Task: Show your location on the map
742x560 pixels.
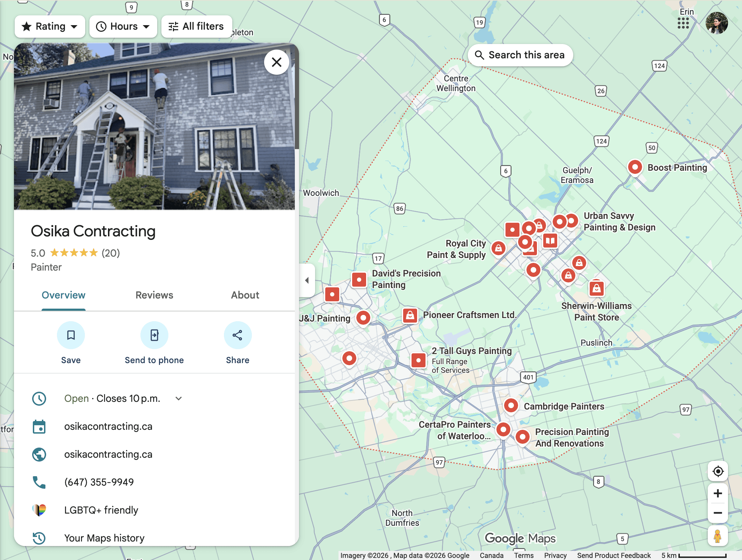Action: click(718, 471)
